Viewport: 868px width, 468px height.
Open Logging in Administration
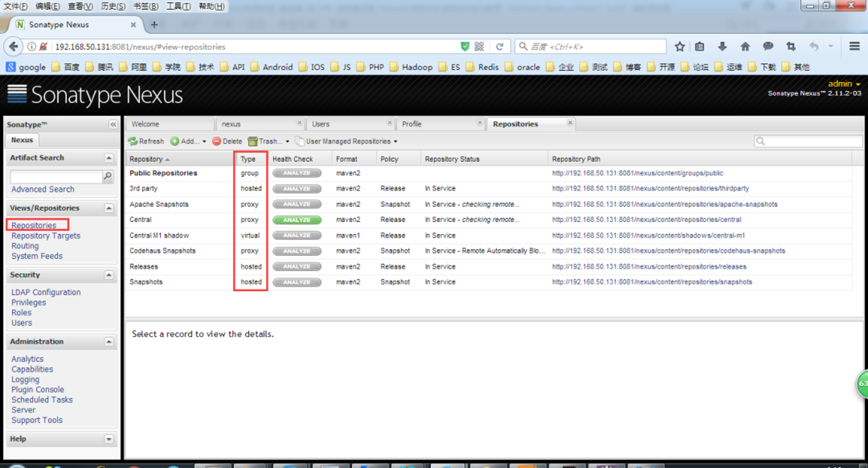point(25,379)
